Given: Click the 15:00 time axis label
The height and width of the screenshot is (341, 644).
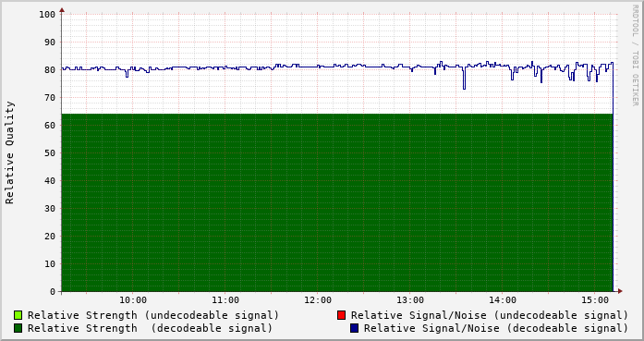Looking at the screenshot, I should pyautogui.click(x=595, y=300).
